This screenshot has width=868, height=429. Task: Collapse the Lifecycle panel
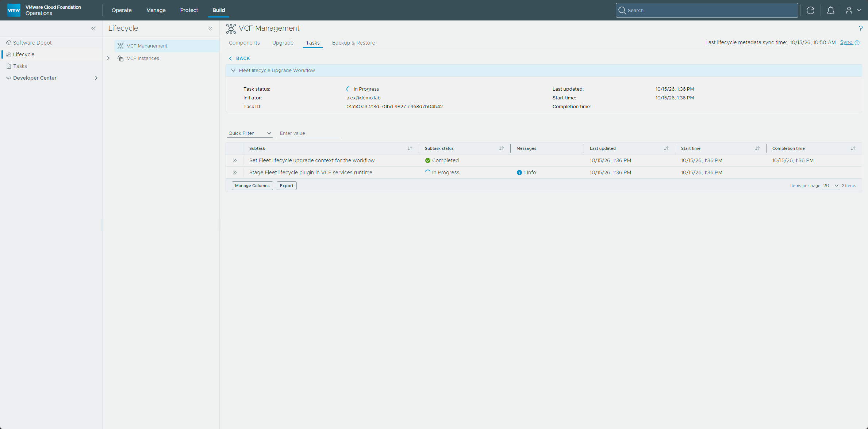[211, 29]
